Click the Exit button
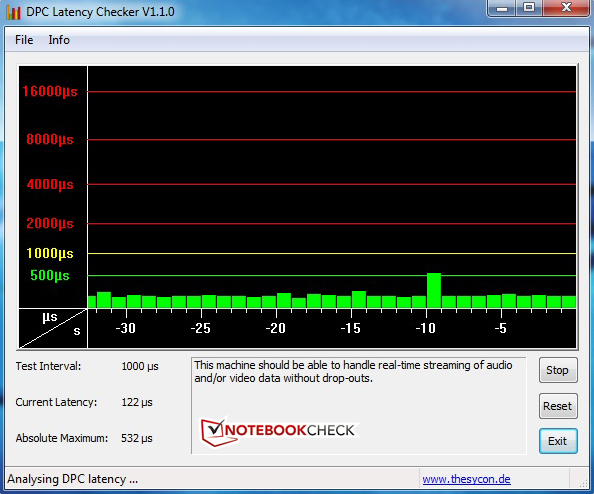Image resolution: width=594 pixels, height=494 pixels. pyautogui.click(x=558, y=441)
